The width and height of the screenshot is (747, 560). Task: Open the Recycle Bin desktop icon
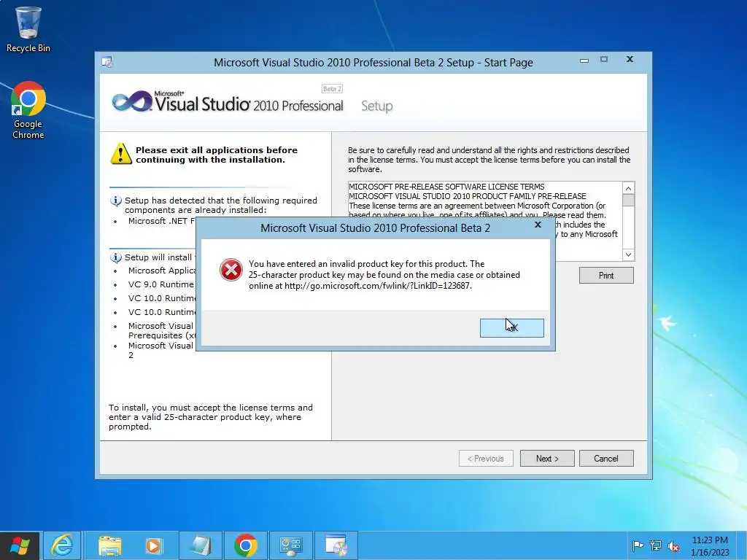pos(28,29)
